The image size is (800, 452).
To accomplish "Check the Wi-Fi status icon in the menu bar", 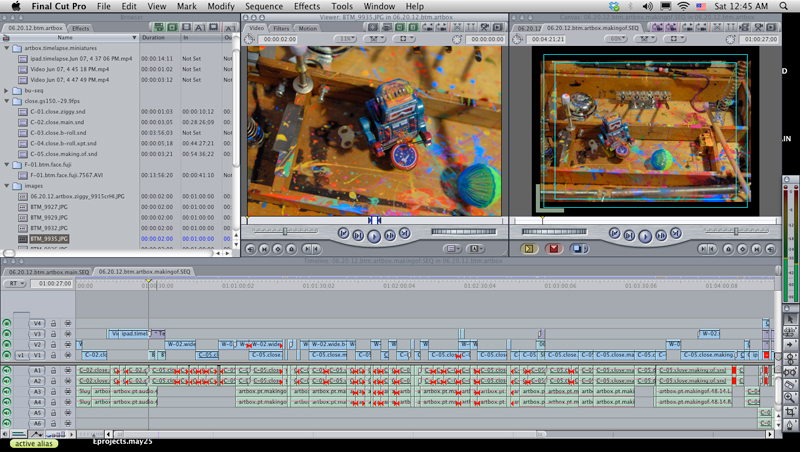I will 683,6.
